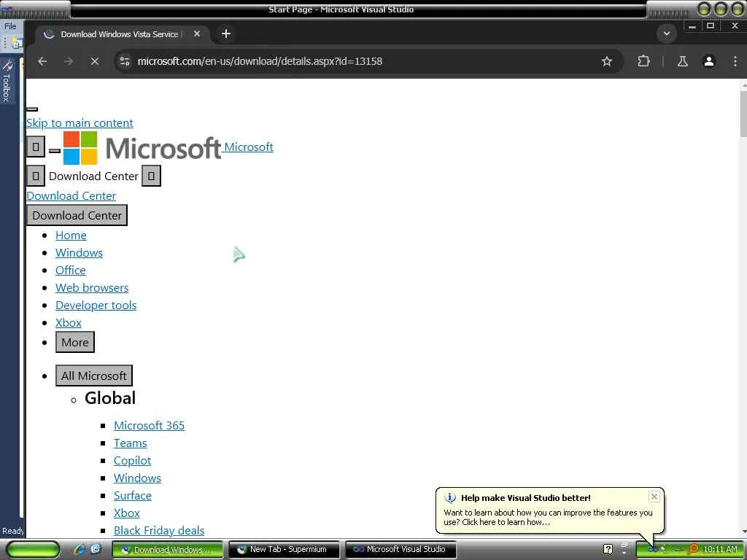Close the Download Windows Vista Service tab
Screen dimensions: 747x560
tap(197, 34)
